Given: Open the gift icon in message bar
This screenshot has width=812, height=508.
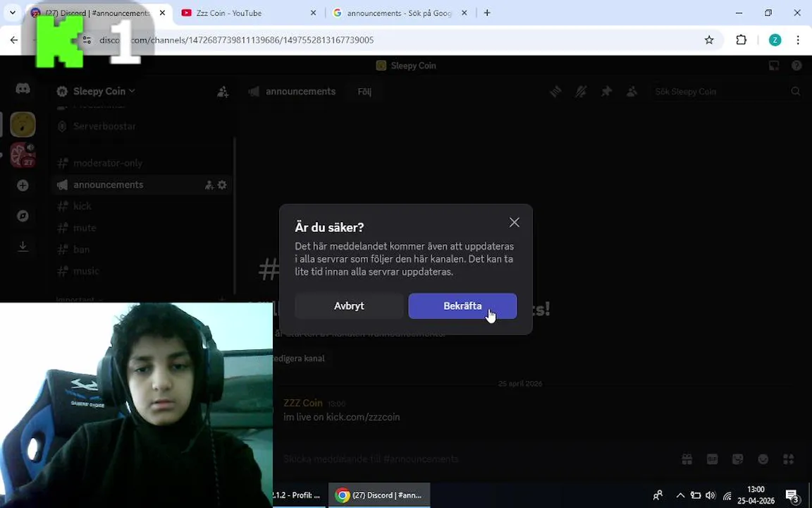Looking at the screenshot, I should click(687, 459).
